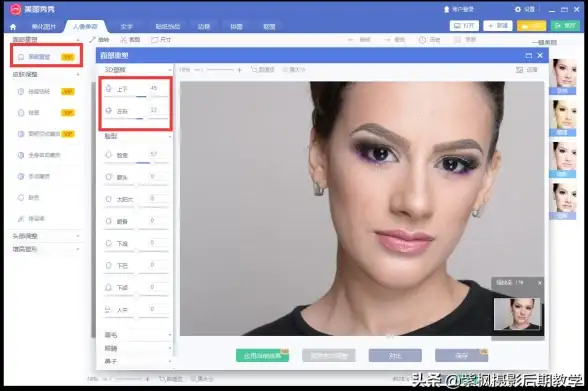The height and width of the screenshot is (391, 588).
Task: Open user login from the person icon
Action: pos(447,9)
